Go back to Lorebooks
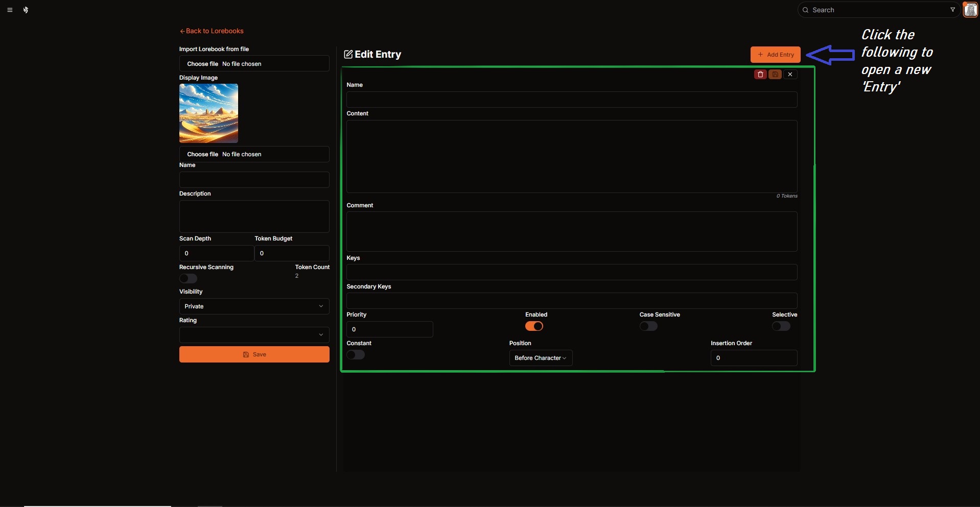The height and width of the screenshot is (507, 980). pyautogui.click(x=212, y=31)
